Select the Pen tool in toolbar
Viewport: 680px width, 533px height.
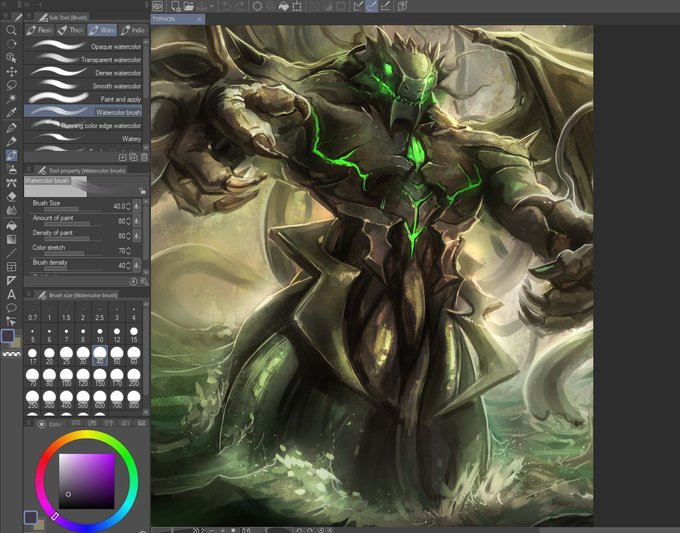click(x=11, y=128)
